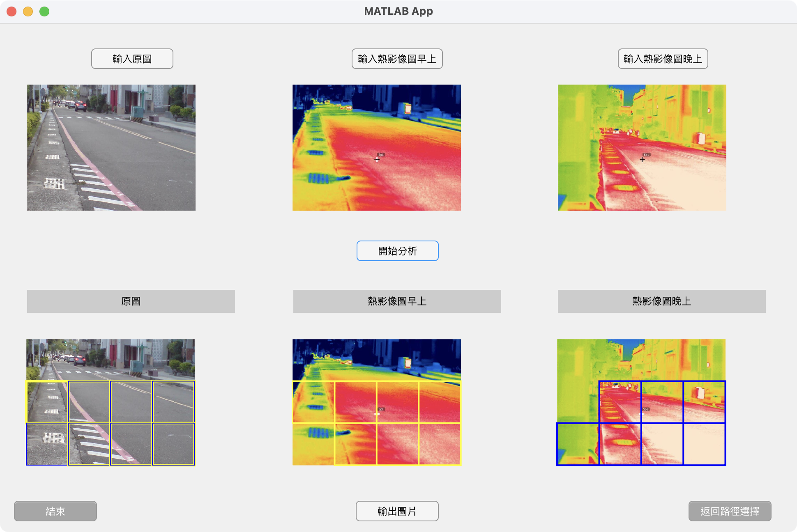This screenshot has width=797, height=532.
Task: Click the top-left original street photo
Action: pyautogui.click(x=111, y=148)
